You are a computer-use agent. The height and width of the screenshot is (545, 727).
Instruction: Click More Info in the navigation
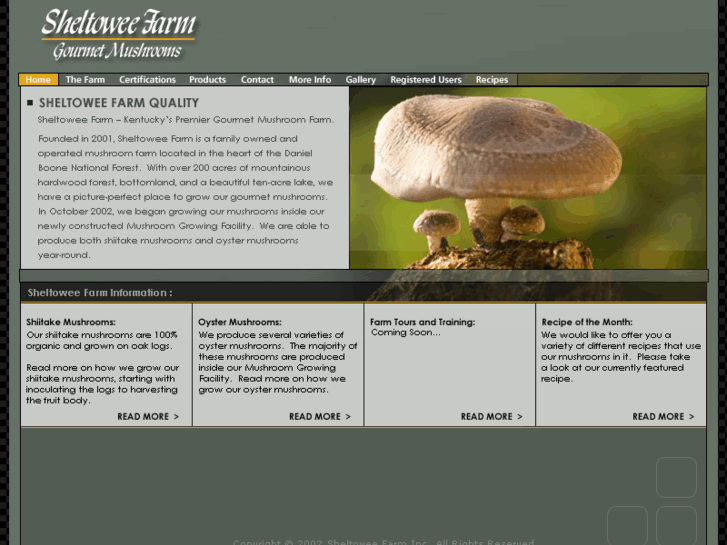pyautogui.click(x=310, y=80)
